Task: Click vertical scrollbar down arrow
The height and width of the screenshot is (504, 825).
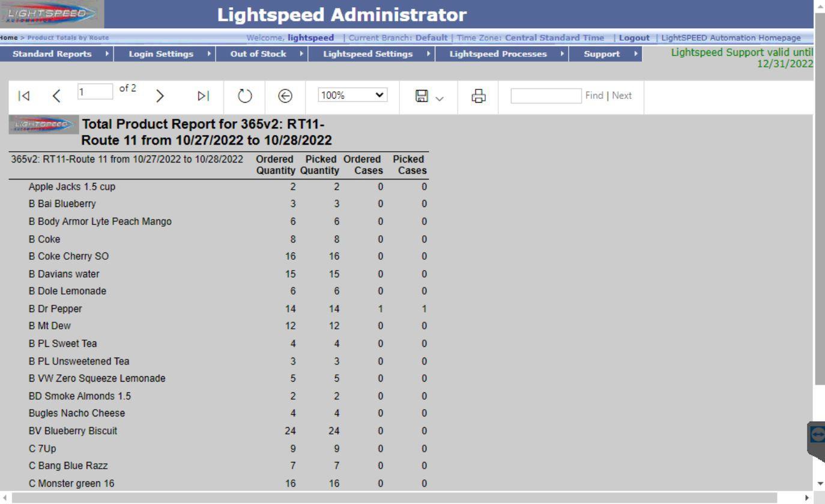Action: tap(820, 484)
